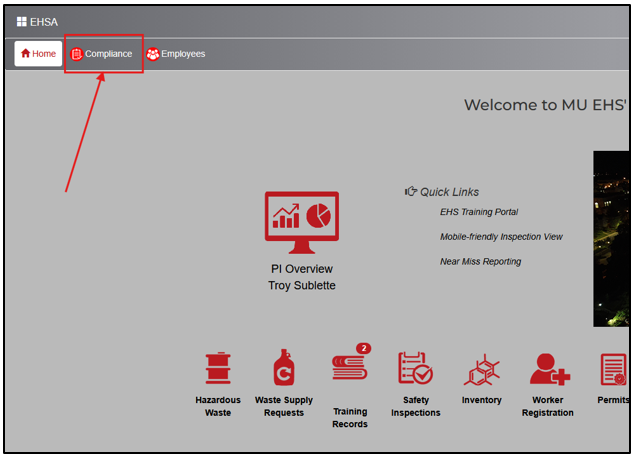Click the PI Overview monitor chart icon
This screenshot has height=459, width=636.
pyautogui.click(x=301, y=222)
